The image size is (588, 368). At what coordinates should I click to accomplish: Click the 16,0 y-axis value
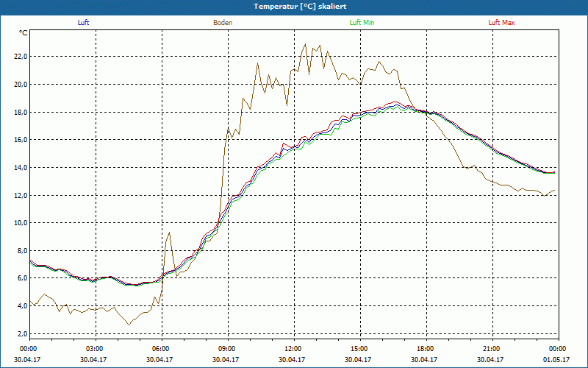pos(21,140)
